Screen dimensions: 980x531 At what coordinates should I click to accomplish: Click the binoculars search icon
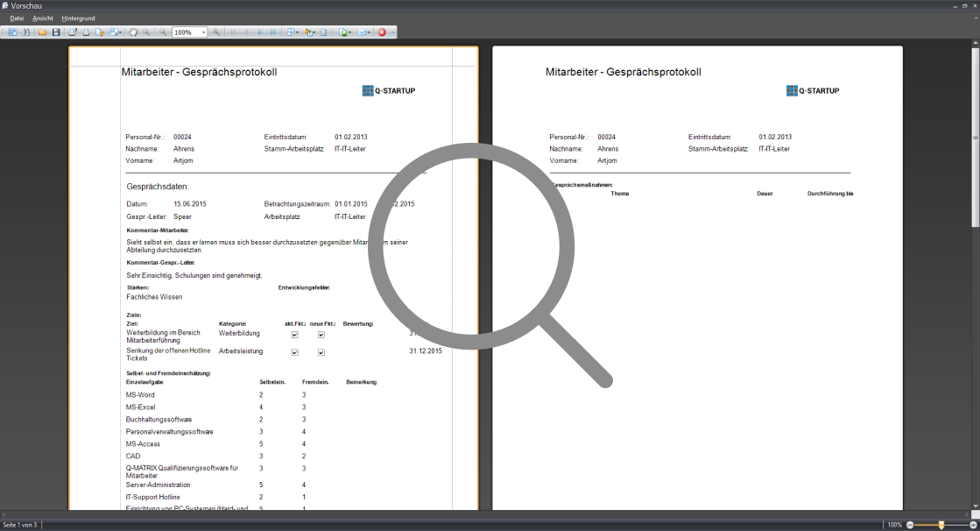pyautogui.click(x=26, y=32)
